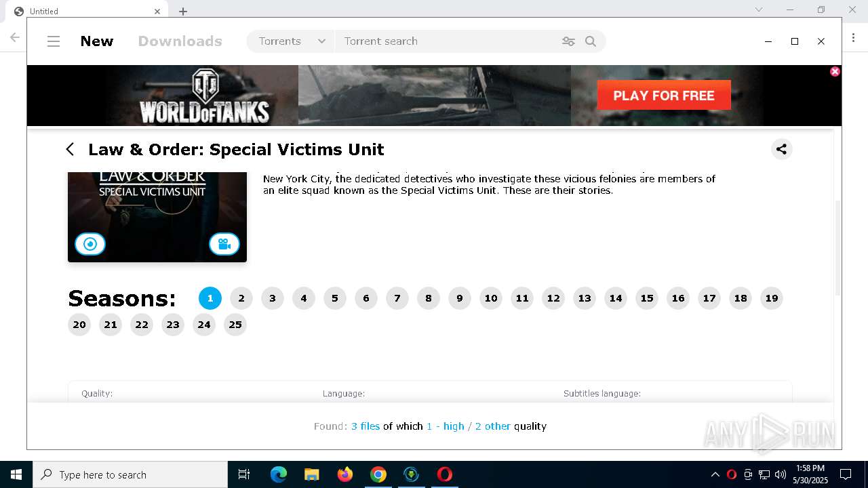Open File Explorer from taskbar
The height and width of the screenshot is (488, 868).
tap(312, 474)
